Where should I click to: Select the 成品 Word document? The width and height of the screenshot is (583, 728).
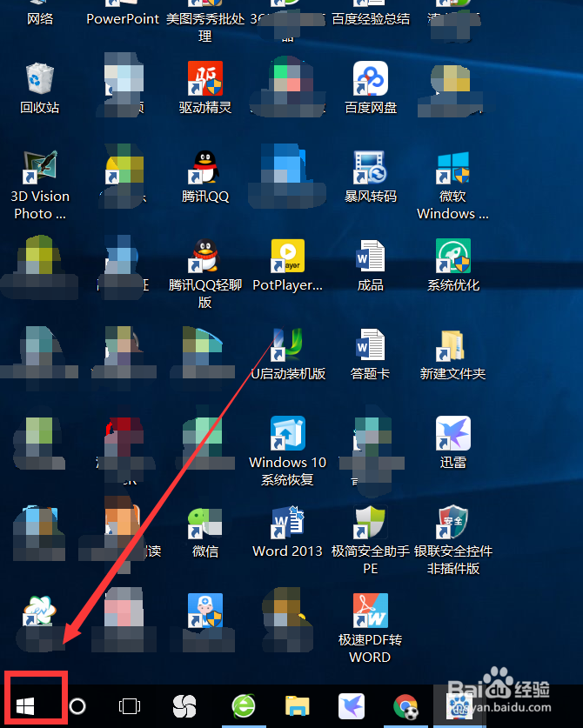tap(370, 256)
